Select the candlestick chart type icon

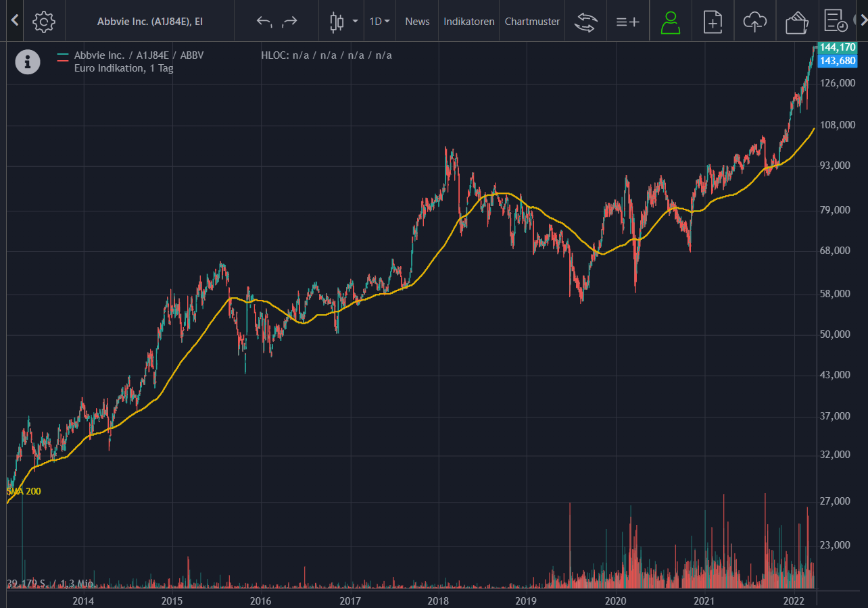[336, 22]
